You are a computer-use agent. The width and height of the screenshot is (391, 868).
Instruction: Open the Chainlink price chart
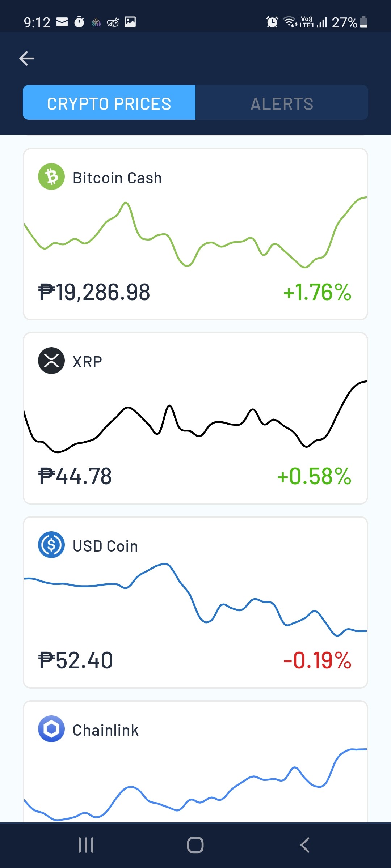pos(195,785)
